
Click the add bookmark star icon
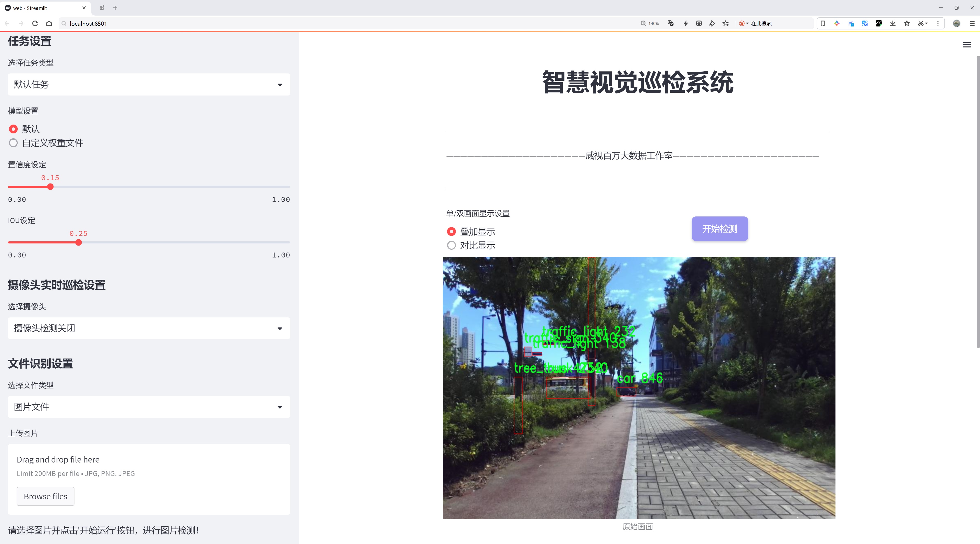tap(725, 24)
